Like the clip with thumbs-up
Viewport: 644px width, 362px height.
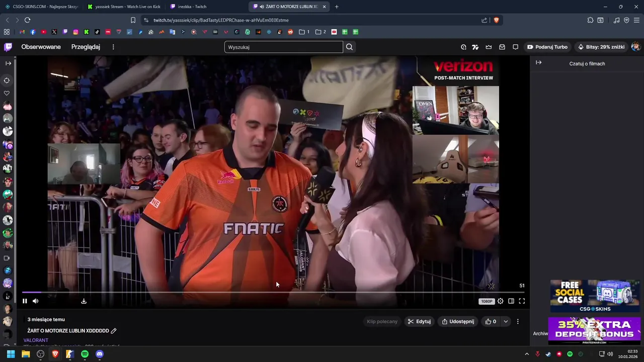[491, 322]
